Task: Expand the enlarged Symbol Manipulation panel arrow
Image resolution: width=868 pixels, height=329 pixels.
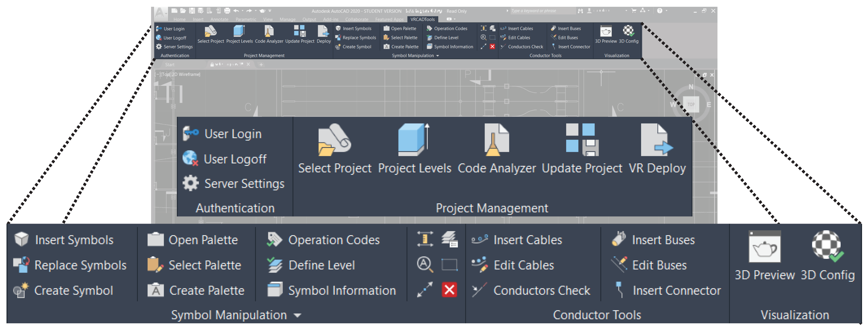Action: (297, 315)
